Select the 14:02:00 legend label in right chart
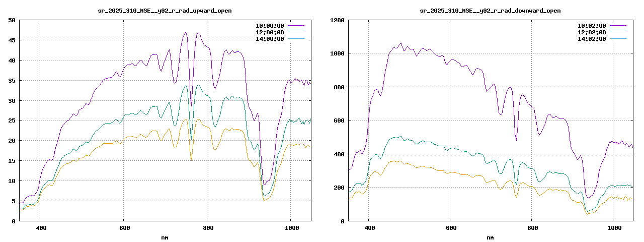644x242 pixels. 592,38
